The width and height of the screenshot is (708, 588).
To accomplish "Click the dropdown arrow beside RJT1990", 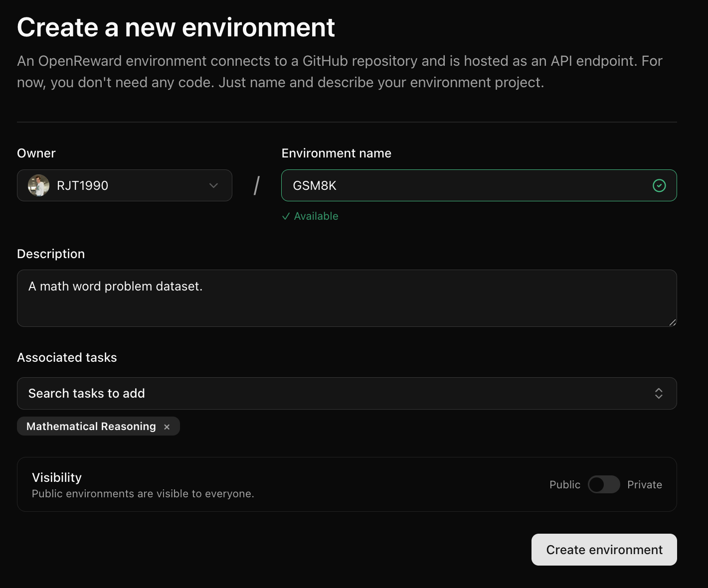I will coord(213,185).
